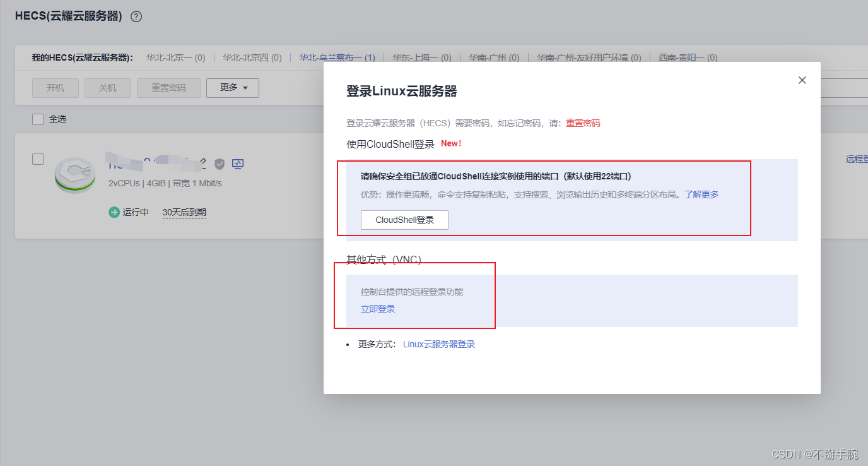Click the 使用CloudShell登录 heading
868x466 pixels.
coord(390,144)
